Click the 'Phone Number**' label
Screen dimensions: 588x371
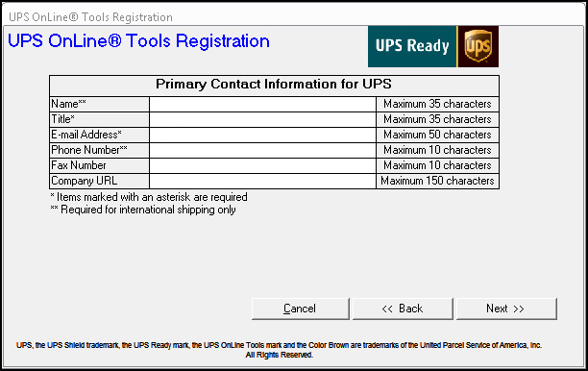[89, 150]
